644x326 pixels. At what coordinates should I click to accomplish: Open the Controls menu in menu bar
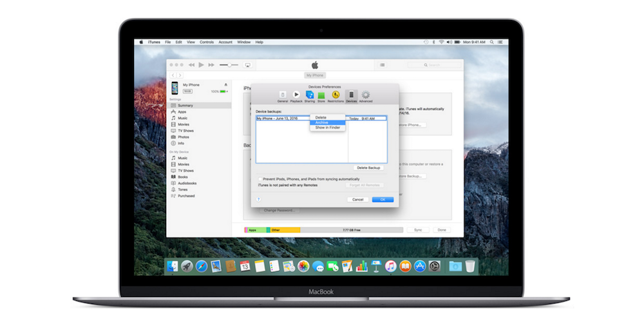pos(207,42)
